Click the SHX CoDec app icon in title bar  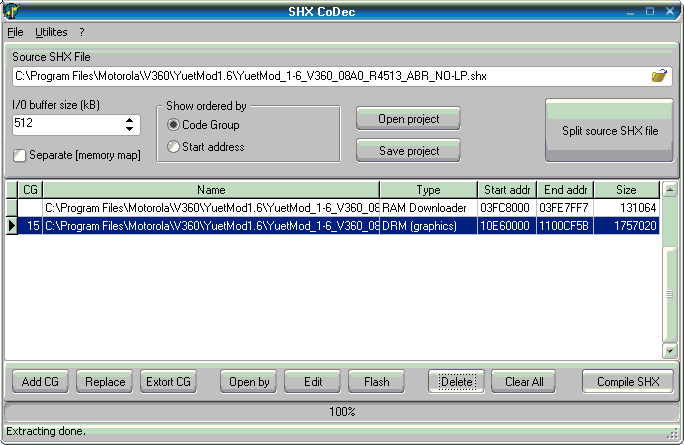(x=10, y=11)
